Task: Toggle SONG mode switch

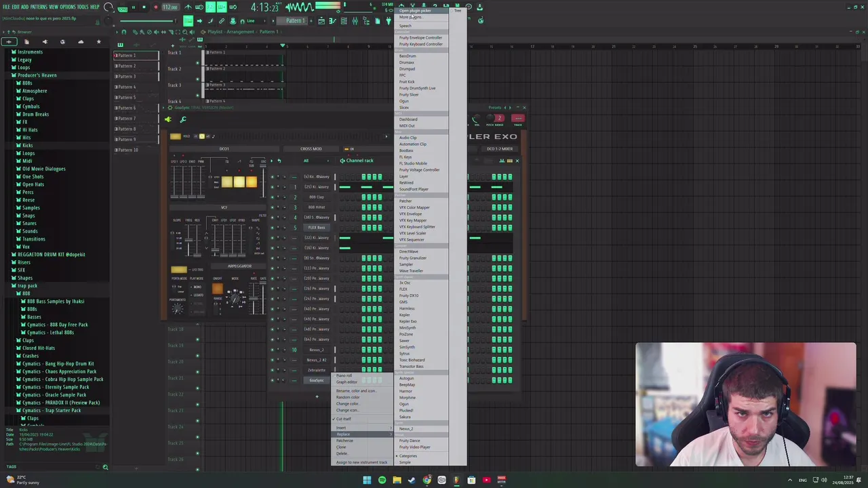Action: click(x=122, y=9)
